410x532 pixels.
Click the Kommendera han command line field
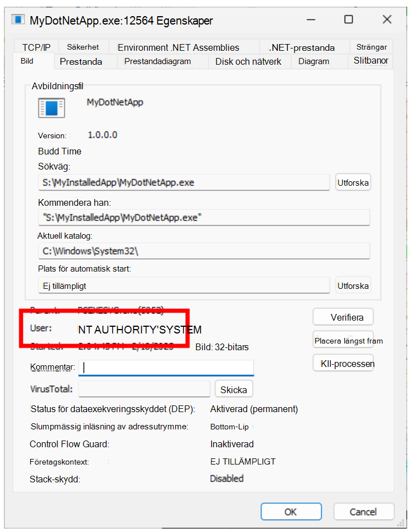[x=204, y=217]
